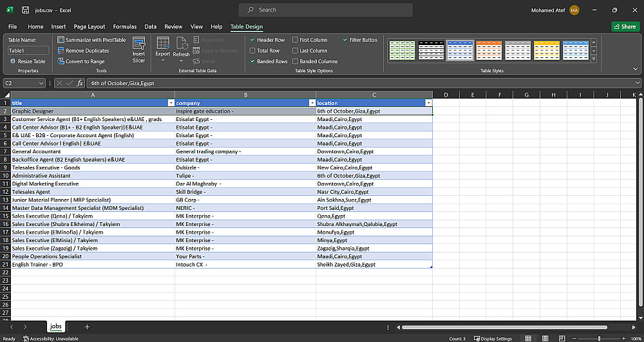This screenshot has width=644, height=342.
Task: Apply the orange table style
Action: [x=489, y=50]
